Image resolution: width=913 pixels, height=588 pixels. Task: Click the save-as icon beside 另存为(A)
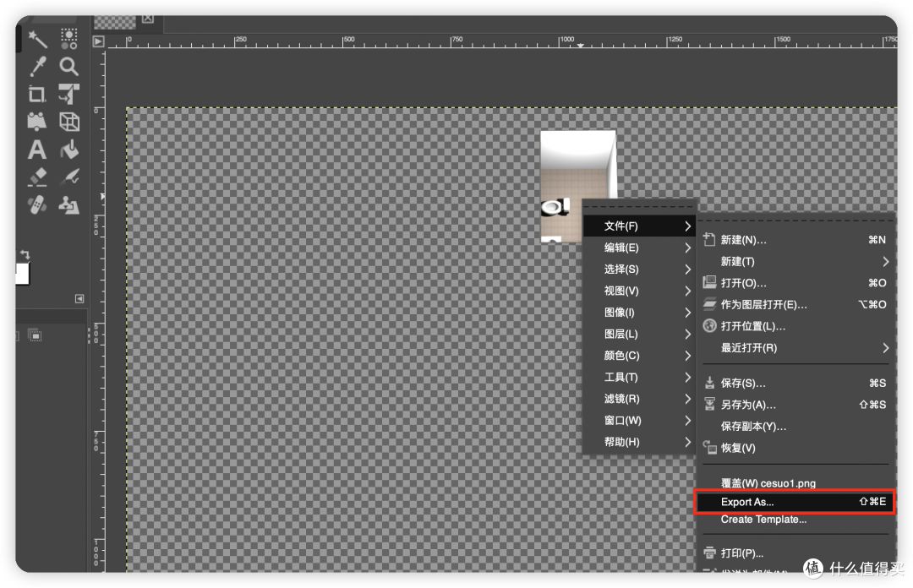pos(709,404)
